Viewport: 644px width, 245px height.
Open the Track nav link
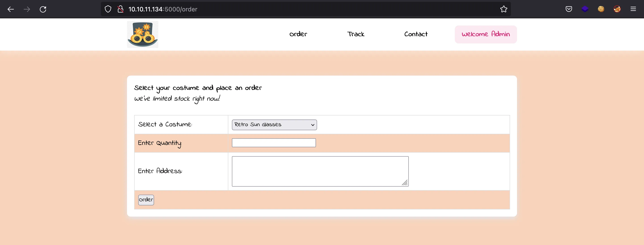tap(356, 34)
